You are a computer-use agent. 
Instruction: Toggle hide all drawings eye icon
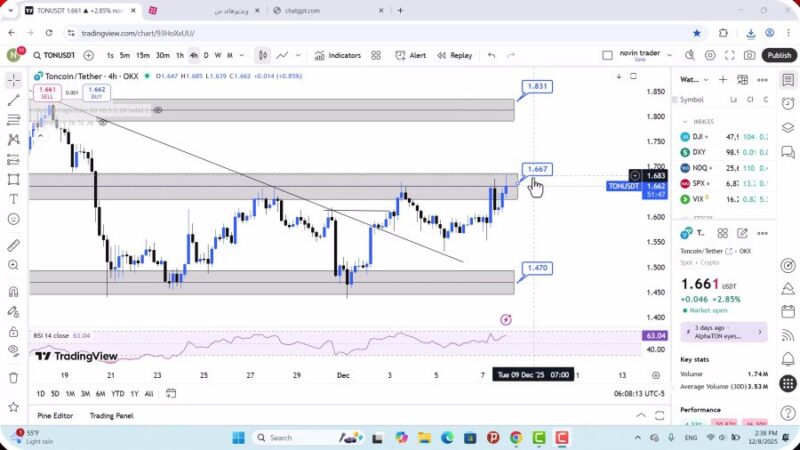click(13, 350)
